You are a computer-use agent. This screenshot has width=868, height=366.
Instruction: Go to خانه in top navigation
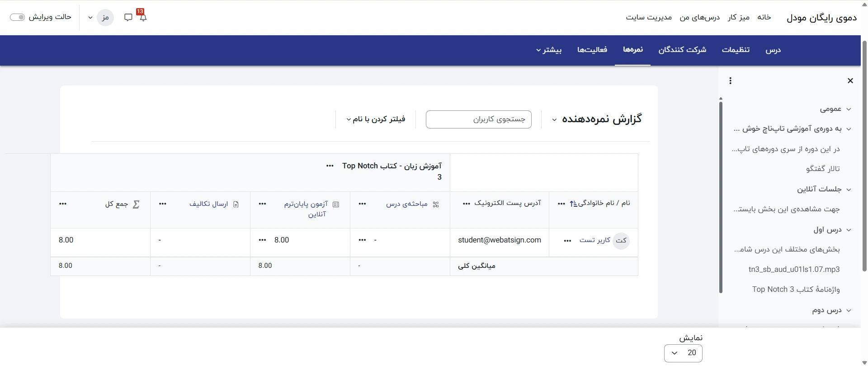[764, 17]
